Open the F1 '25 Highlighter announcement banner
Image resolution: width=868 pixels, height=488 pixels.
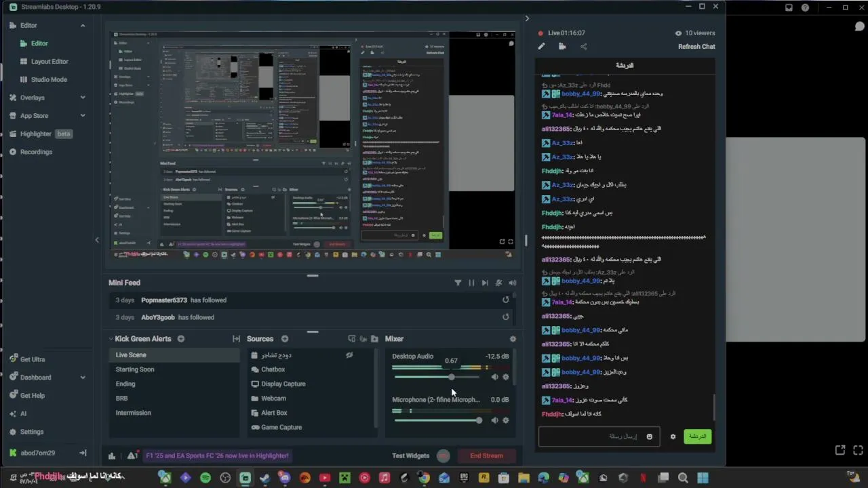pyautogui.click(x=217, y=455)
